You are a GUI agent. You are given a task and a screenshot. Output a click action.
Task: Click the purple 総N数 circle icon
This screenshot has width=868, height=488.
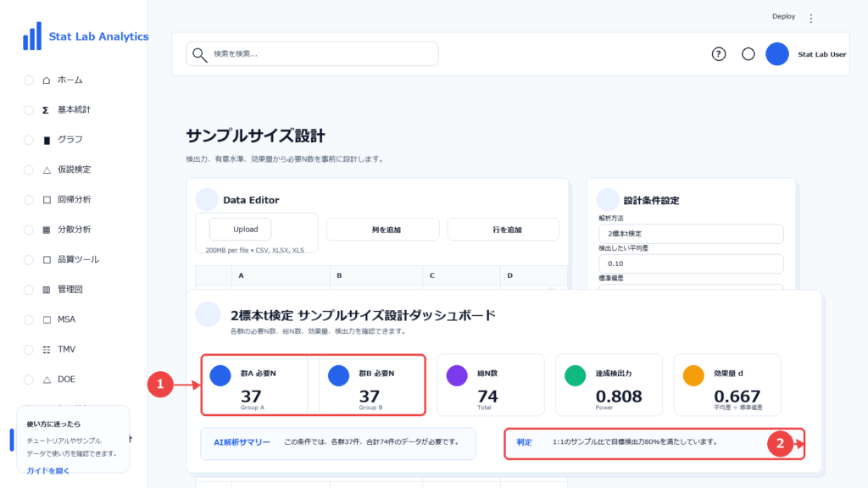[457, 375]
